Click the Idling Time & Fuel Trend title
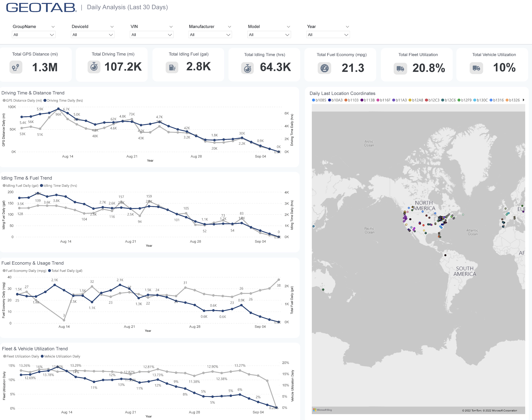532x420 pixels. (27, 178)
